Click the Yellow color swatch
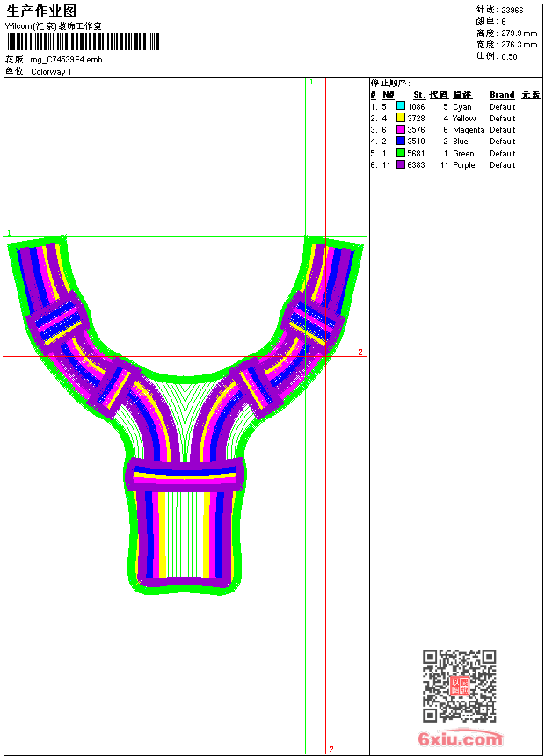Viewport: 545px width, 756px height. pyautogui.click(x=400, y=118)
